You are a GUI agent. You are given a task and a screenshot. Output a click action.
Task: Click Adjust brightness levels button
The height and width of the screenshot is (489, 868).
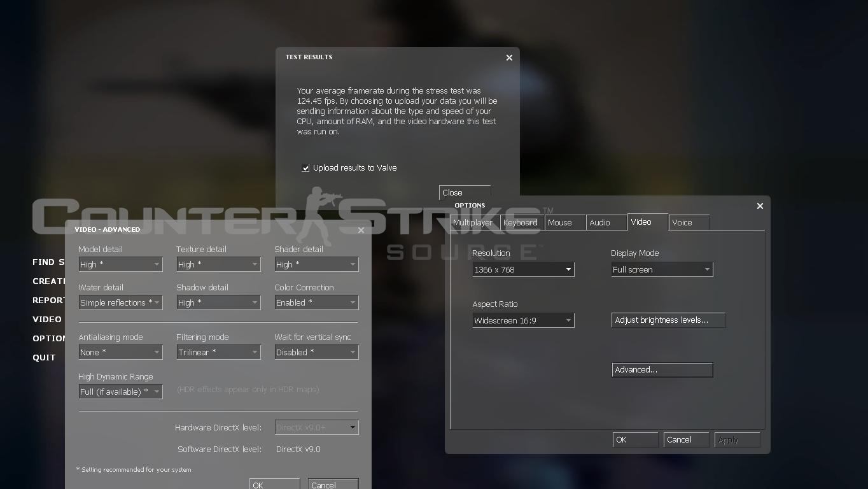[x=668, y=320]
